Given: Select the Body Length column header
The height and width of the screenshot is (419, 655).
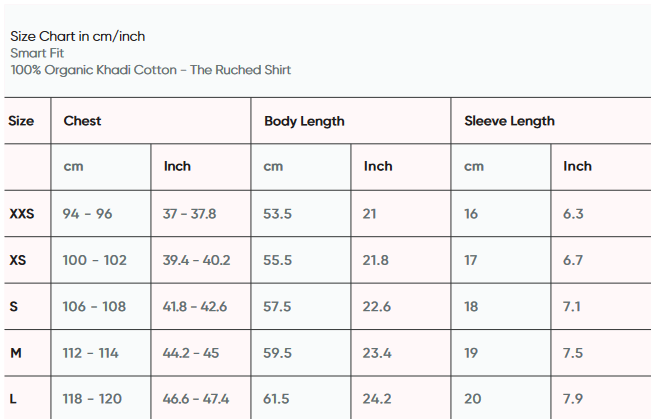Looking at the screenshot, I should (x=304, y=121).
